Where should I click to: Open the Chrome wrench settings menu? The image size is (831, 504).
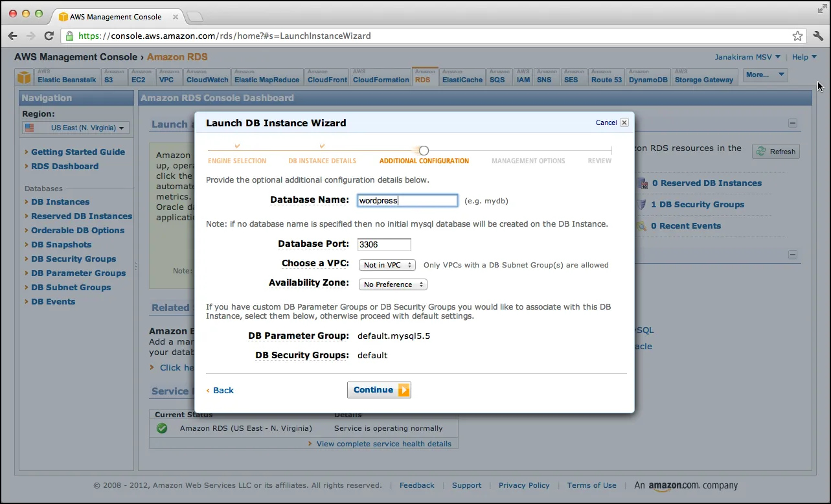817,36
